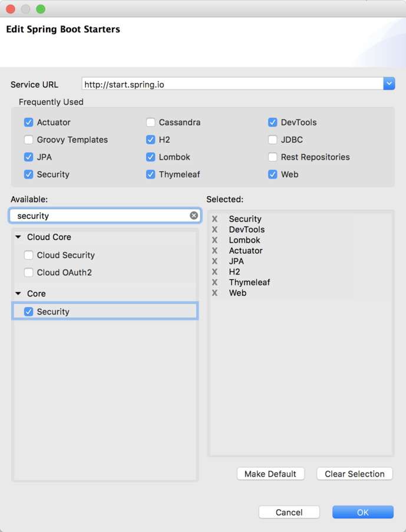This screenshot has height=532, width=406.
Task: Enable Cloud OAuth2 starter
Action: tap(28, 272)
